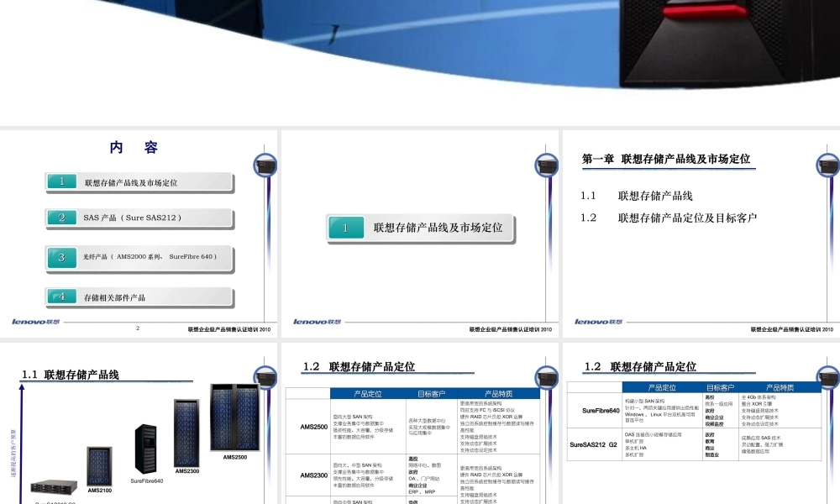Viewport: 840px width, 504px height.
Task: Open the 1.2 slide containing SureFibre640 table
Action: [701, 423]
